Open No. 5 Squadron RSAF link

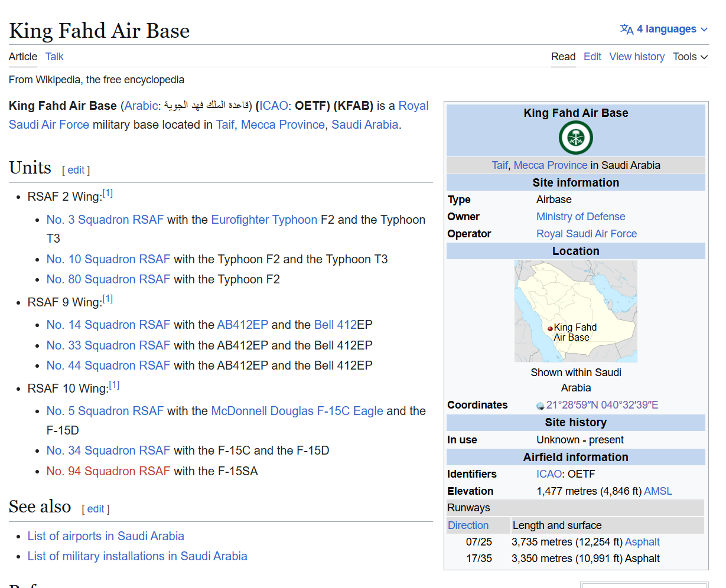point(105,411)
